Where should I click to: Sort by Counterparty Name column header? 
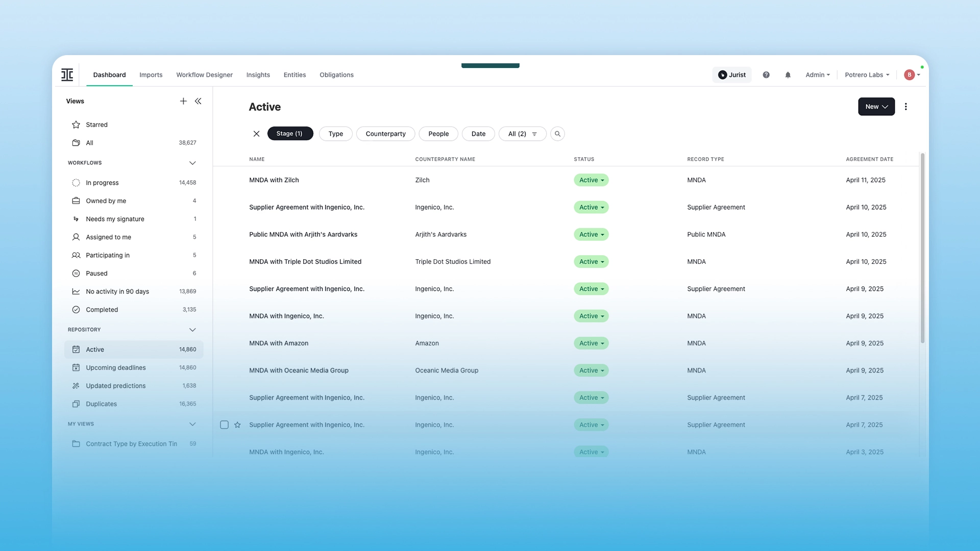(x=445, y=159)
